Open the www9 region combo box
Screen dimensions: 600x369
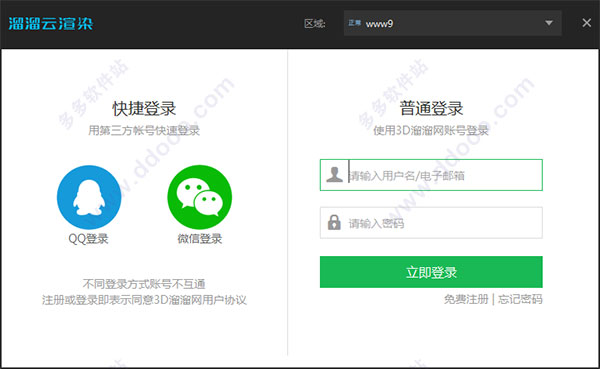coord(453,23)
